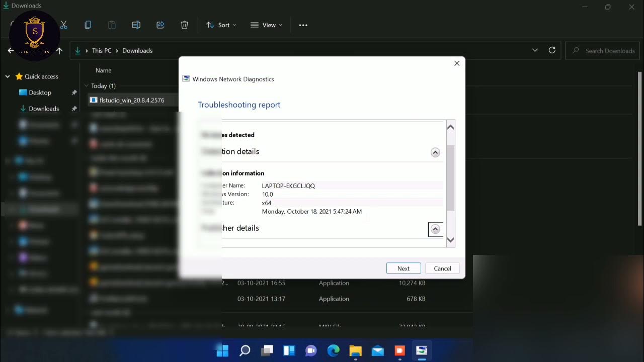Click the pin icon beside Downloads
The width and height of the screenshot is (644, 362).
pyautogui.click(x=74, y=109)
